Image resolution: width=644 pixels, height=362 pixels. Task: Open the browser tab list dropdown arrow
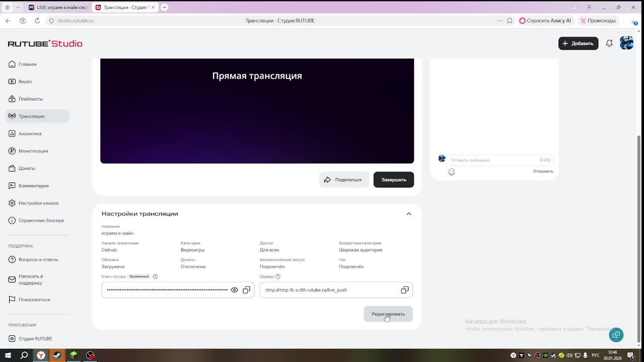click(18, 8)
